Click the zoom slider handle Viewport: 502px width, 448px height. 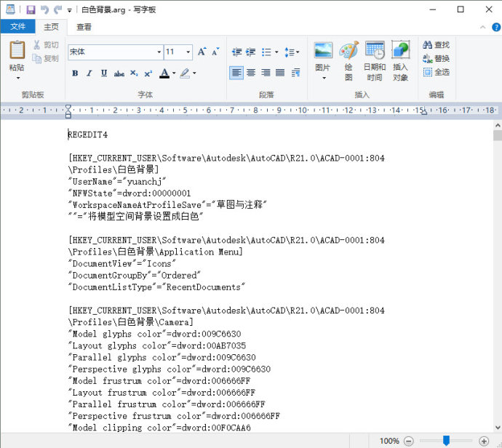coord(446,441)
